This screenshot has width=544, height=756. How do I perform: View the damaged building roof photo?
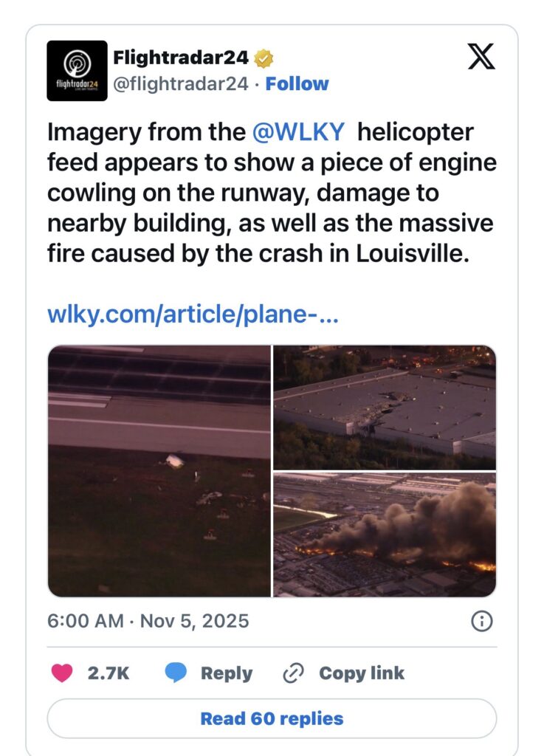click(x=385, y=407)
